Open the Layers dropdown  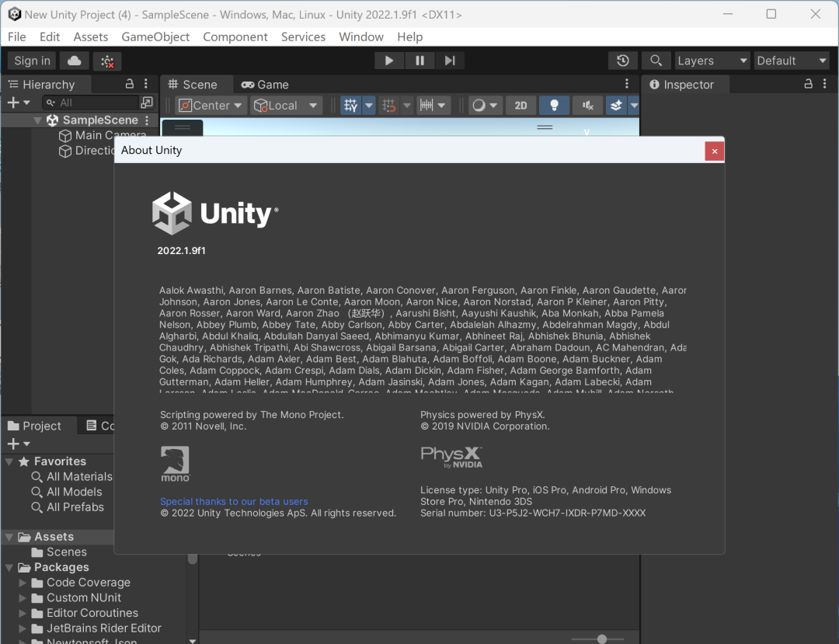click(x=711, y=60)
